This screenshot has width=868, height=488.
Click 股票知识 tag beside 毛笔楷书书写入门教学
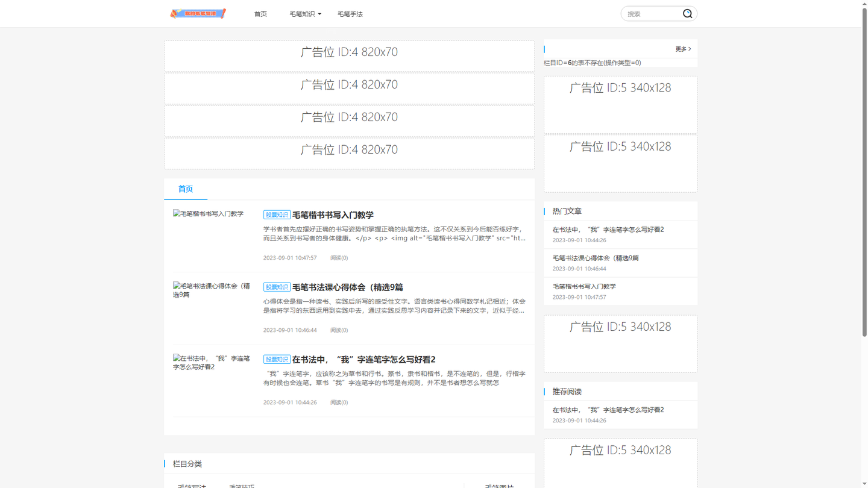277,215
